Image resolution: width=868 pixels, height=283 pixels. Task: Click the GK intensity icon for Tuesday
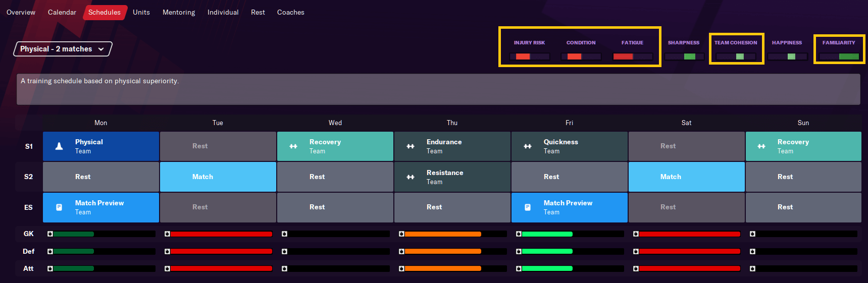tap(167, 234)
